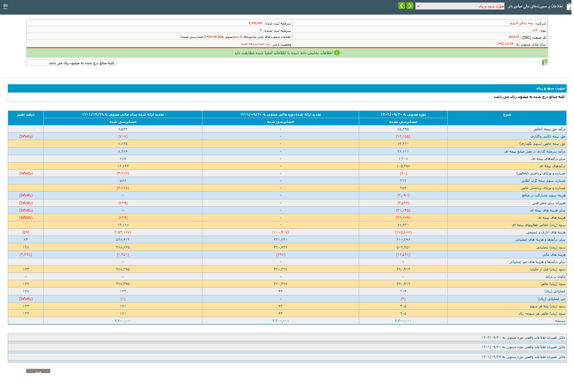Click the left-pointing green arrow button
The width and height of the screenshot is (574, 392).
pyautogui.click(x=401, y=6)
